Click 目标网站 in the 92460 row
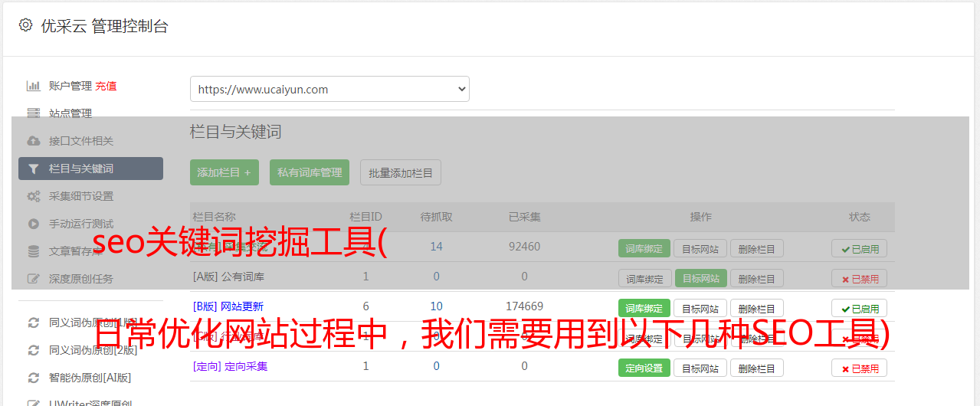Screen dimensions: 980x406 [x=700, y=248]
